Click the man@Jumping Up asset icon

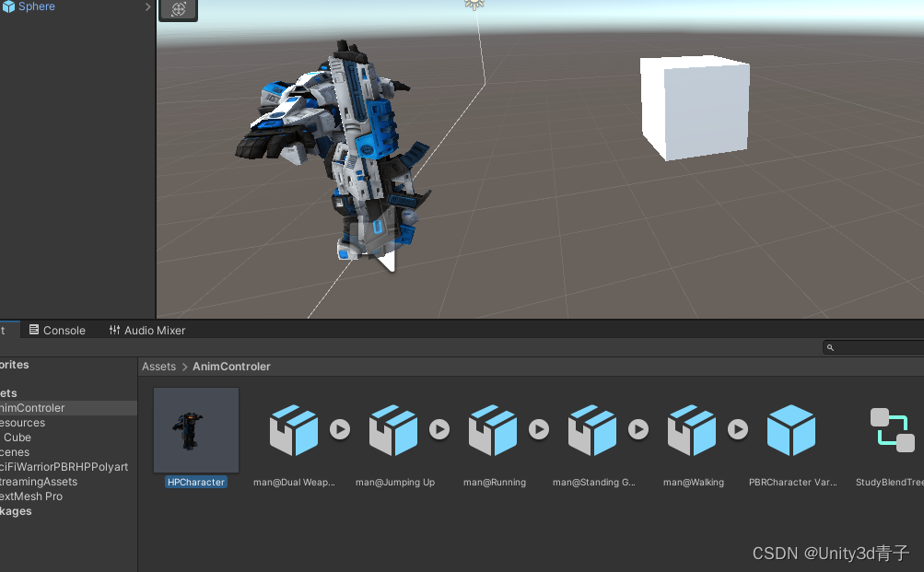(x=393, y=429)
